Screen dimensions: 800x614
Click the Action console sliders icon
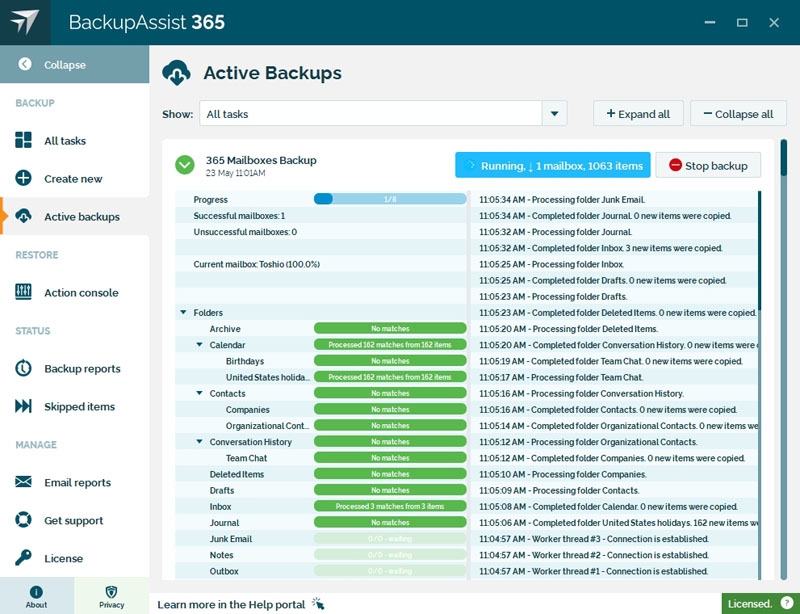[x=23, y=292]
